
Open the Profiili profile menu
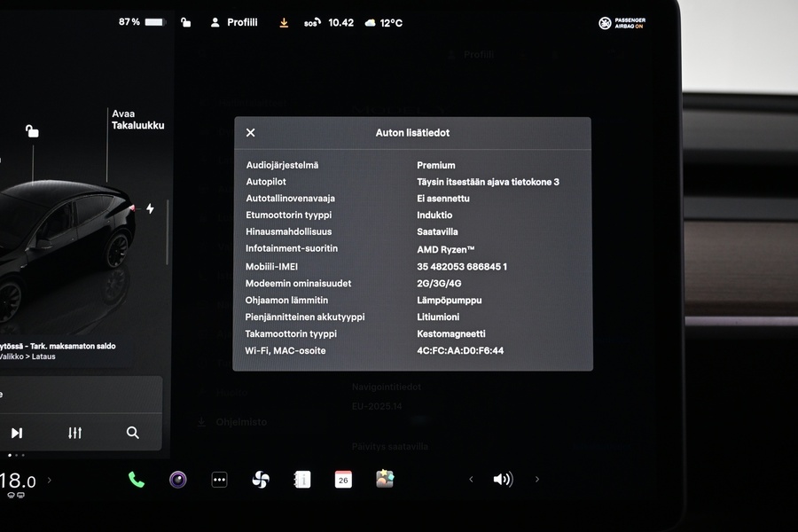pyautogui.click(x=234, y=22)
